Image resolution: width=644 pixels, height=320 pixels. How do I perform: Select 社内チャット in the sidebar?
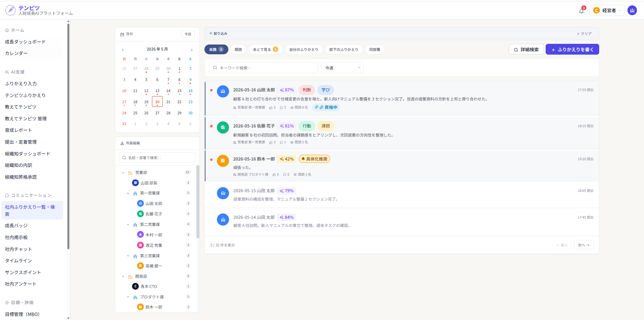coord(19,249)
